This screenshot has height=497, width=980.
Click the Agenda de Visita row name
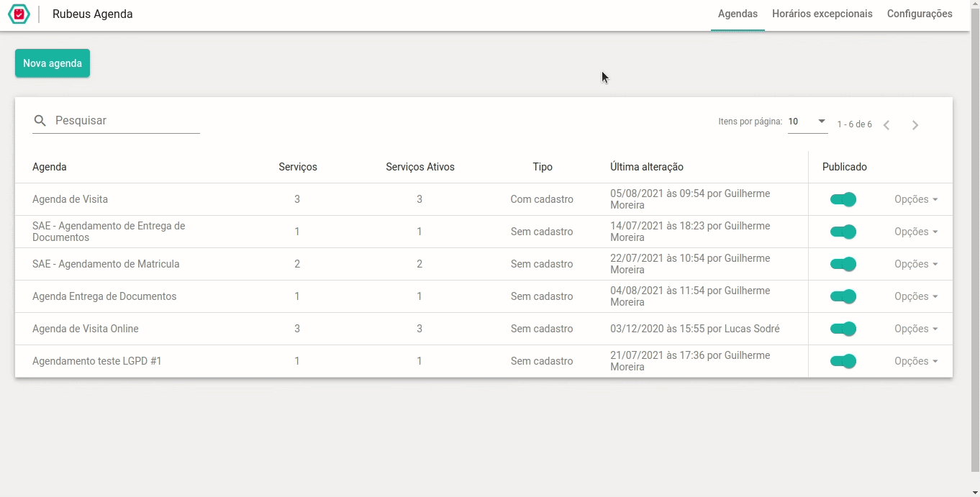tap(70, 199)
